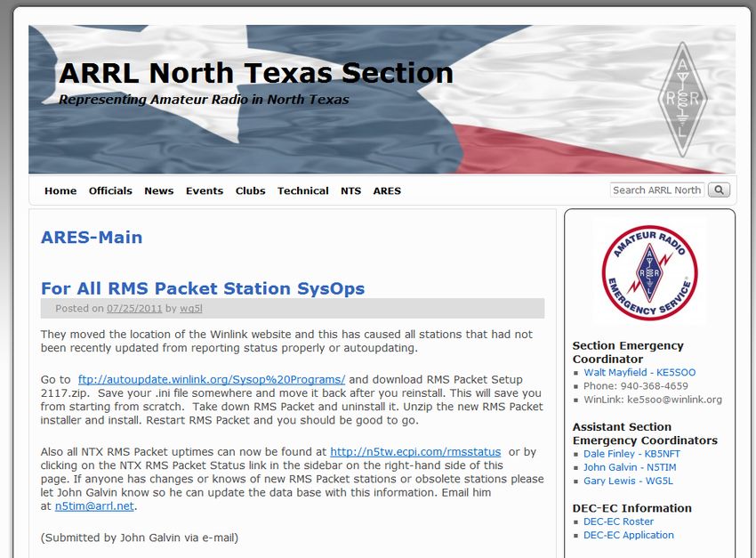Screen dimensions: 756x558
Task: Focus the Search ARRL North field
Action: [x=657, y=190]
